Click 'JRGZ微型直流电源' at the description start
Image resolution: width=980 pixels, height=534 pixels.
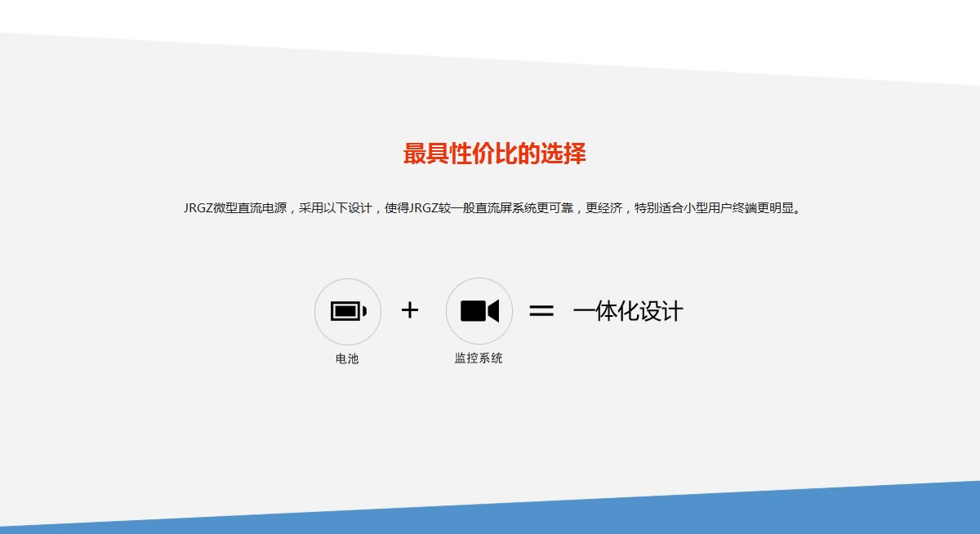pos(235,208)
